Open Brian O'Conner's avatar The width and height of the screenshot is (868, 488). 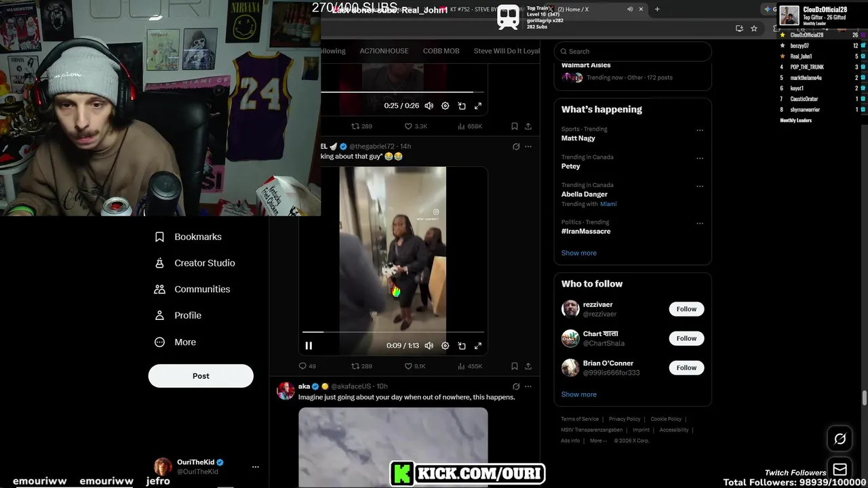570,368
